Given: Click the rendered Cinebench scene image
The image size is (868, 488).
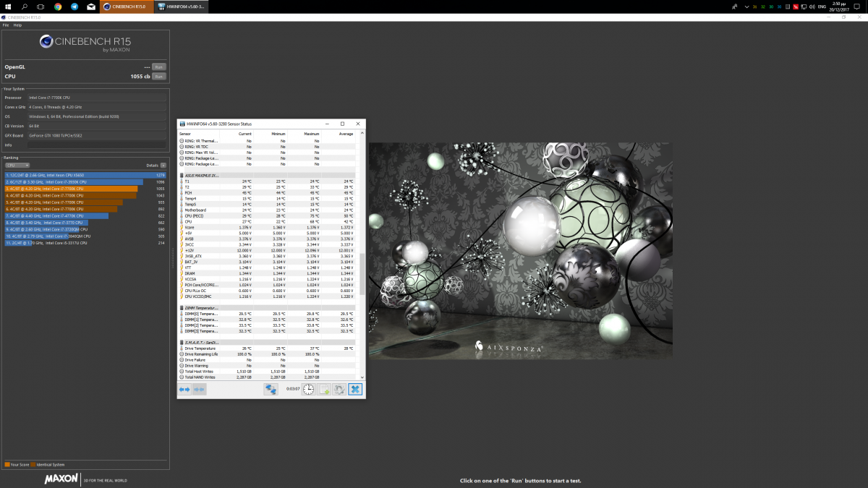Looking at the screenshot, I should coord(521,251).
